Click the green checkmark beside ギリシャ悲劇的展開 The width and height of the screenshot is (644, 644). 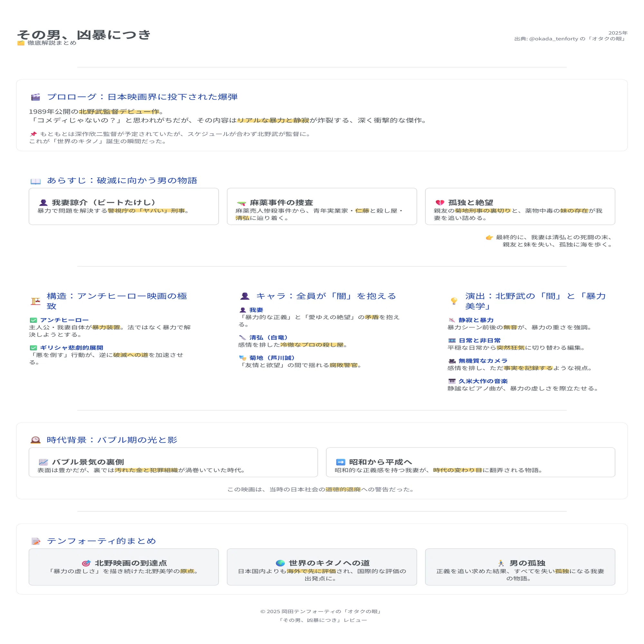(33, 348)
